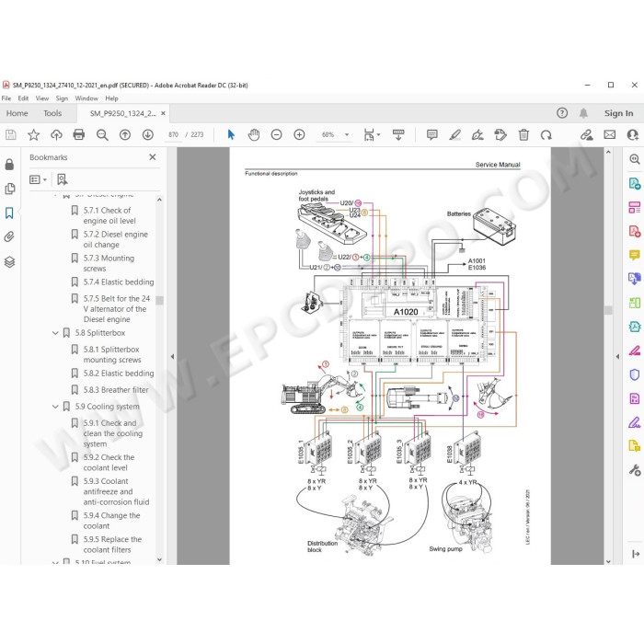Collapse the left navigation pane arrow
The image size is (644, 644).
(172, 357)
